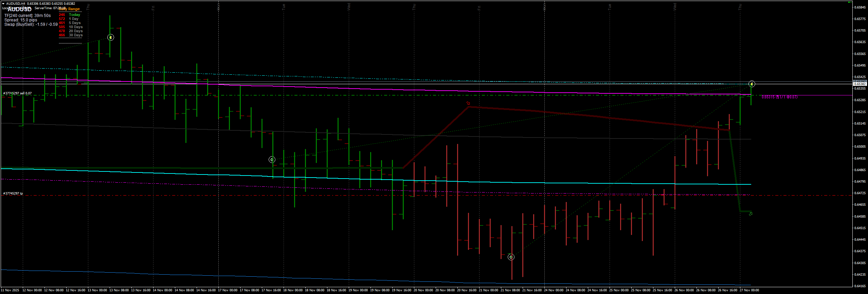Click the large AUDUSD symbol title
This screenshot has width=868, height=294.
pos(20,10)
